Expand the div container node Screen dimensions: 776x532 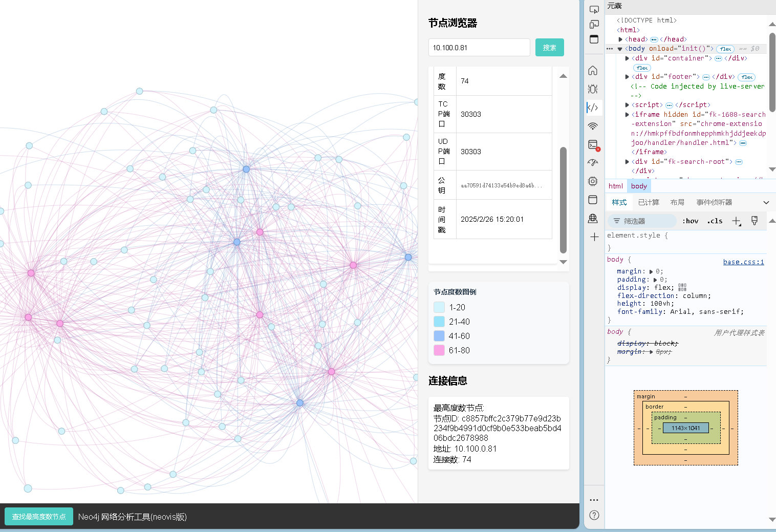[627, 58]
